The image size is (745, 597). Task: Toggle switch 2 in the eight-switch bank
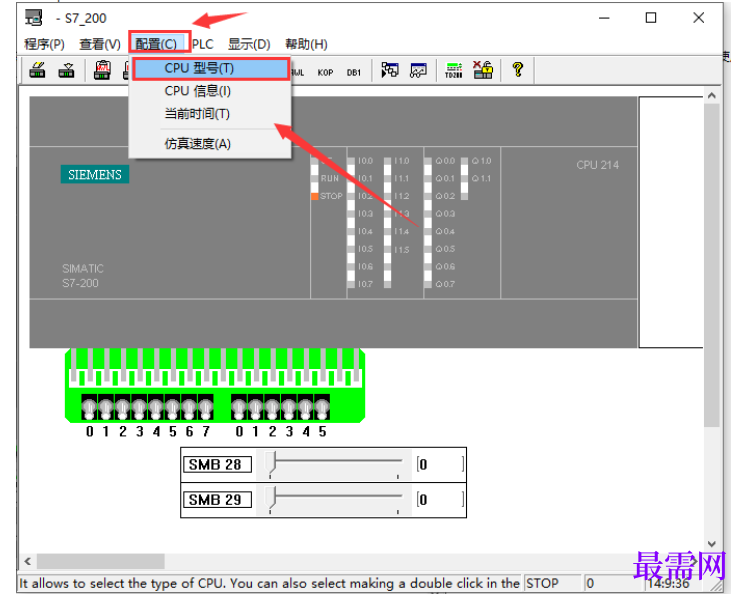123,407
